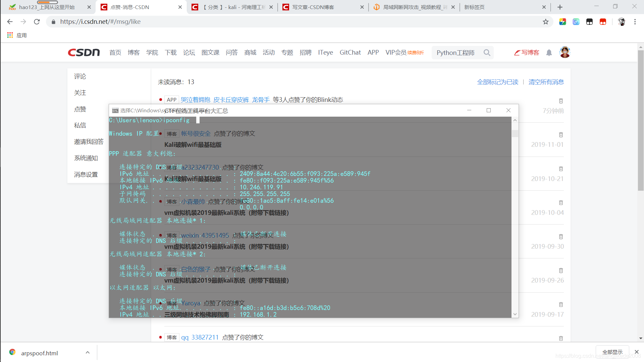
Task: Open Chrome's three-dot menu
Action: [635, 21]
